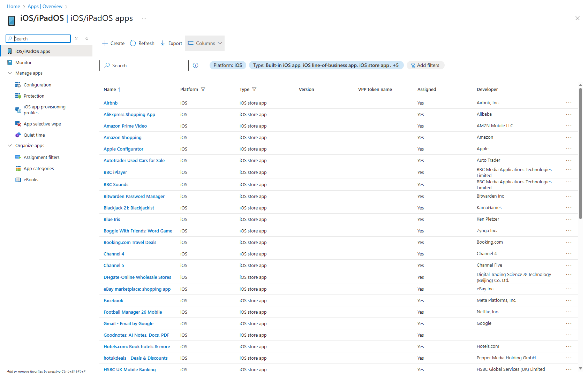
Task: Click the info icon beside the search box
Action: click(196, 66)
